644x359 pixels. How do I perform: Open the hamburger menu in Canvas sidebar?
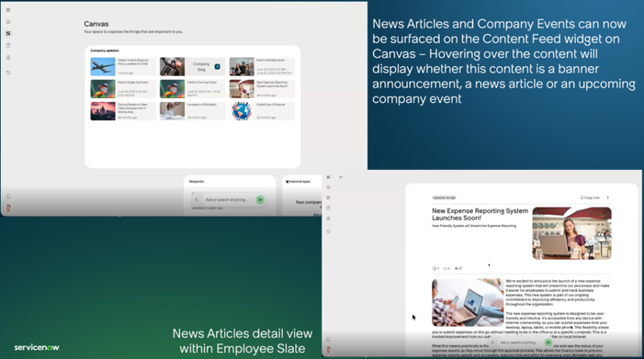8,10
